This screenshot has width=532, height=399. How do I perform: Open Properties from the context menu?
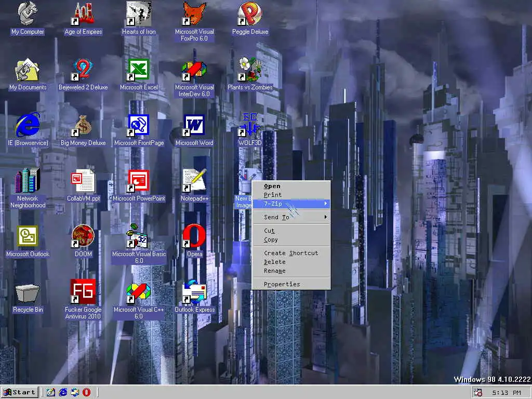point(291,284)
